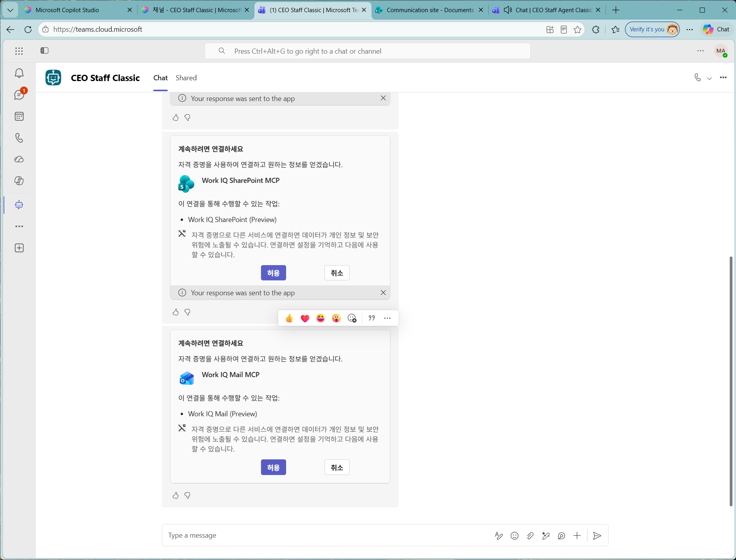Open more chat options in header

coord(723,78)
